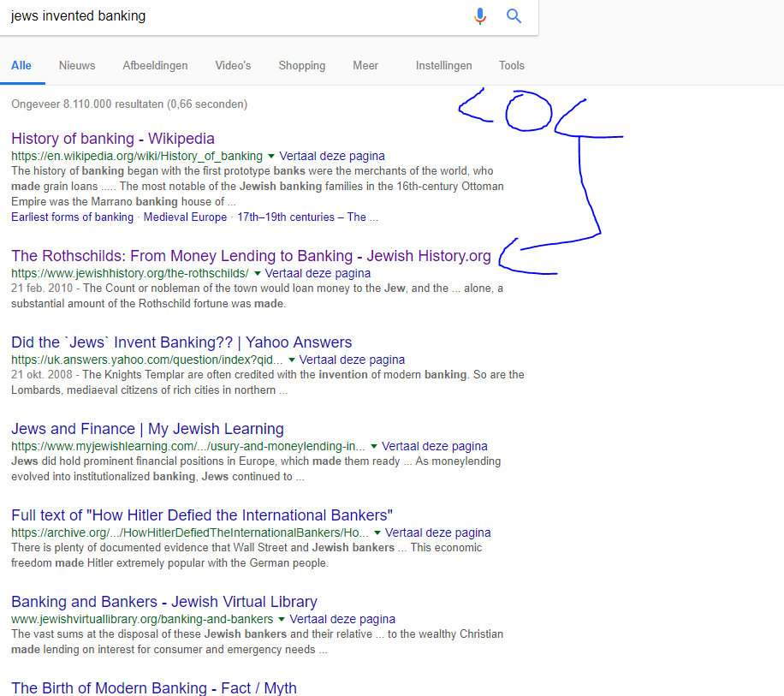Switch to the Nieuws tab

(x=77, y=66)
